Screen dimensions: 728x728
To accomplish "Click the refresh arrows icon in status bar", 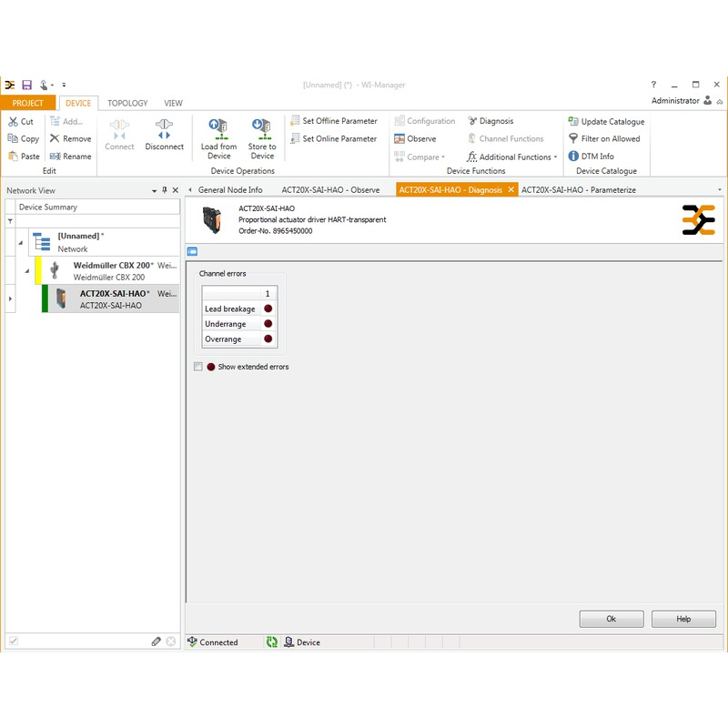I will pyautogui.click(x=271, y=642).
